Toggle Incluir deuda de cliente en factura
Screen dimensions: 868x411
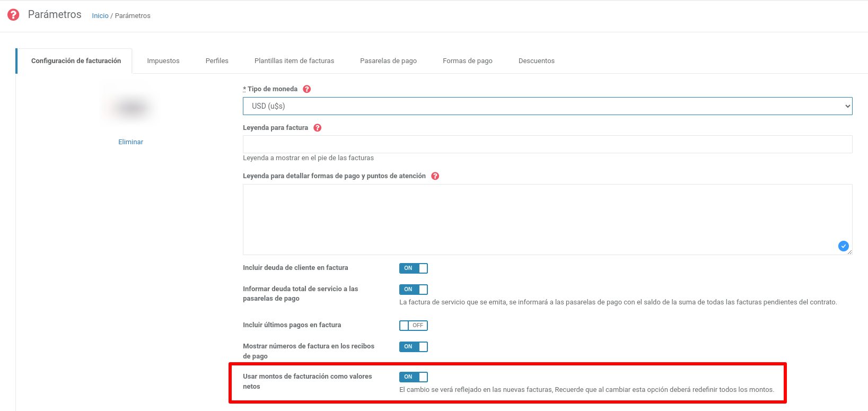[413, 268]
